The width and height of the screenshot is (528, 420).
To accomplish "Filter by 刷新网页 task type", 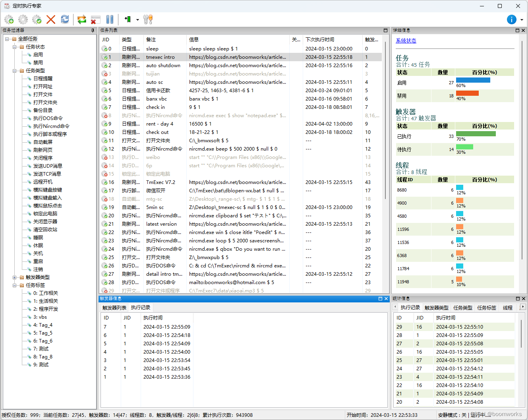I will click(43, 150).
